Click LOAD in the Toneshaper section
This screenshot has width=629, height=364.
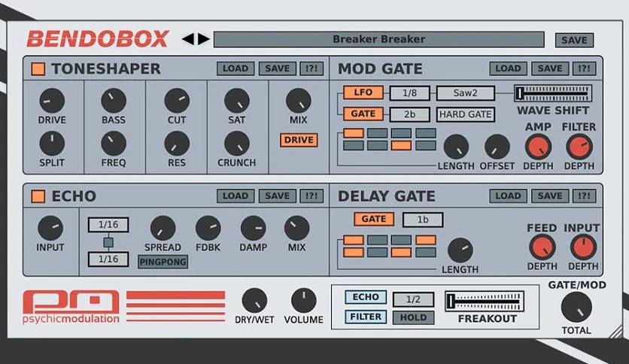coord(235,68)
